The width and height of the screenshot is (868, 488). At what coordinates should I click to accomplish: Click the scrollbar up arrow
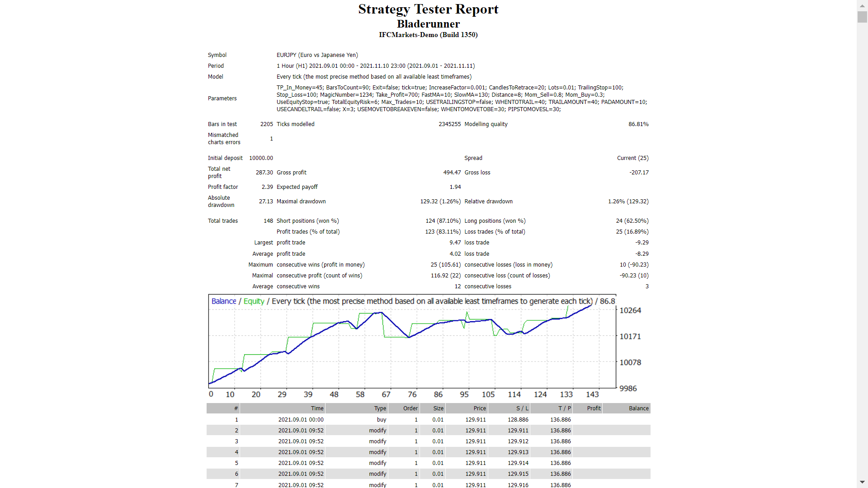[x=863, y=5]
